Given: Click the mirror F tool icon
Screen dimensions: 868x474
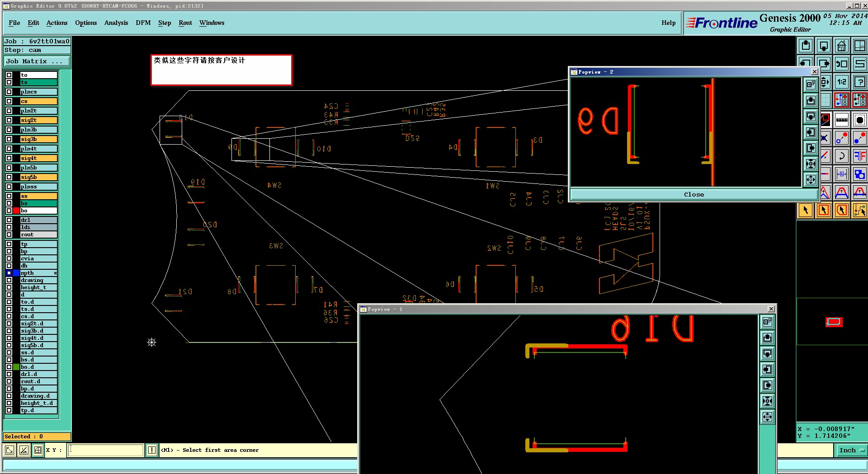Looking at the screenshot, I should 860,156.
